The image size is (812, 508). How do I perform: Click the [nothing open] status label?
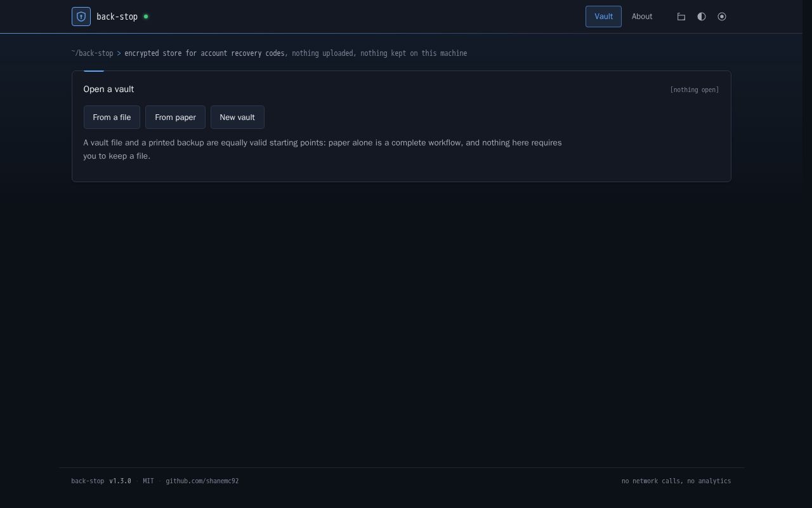pos(695,90)
